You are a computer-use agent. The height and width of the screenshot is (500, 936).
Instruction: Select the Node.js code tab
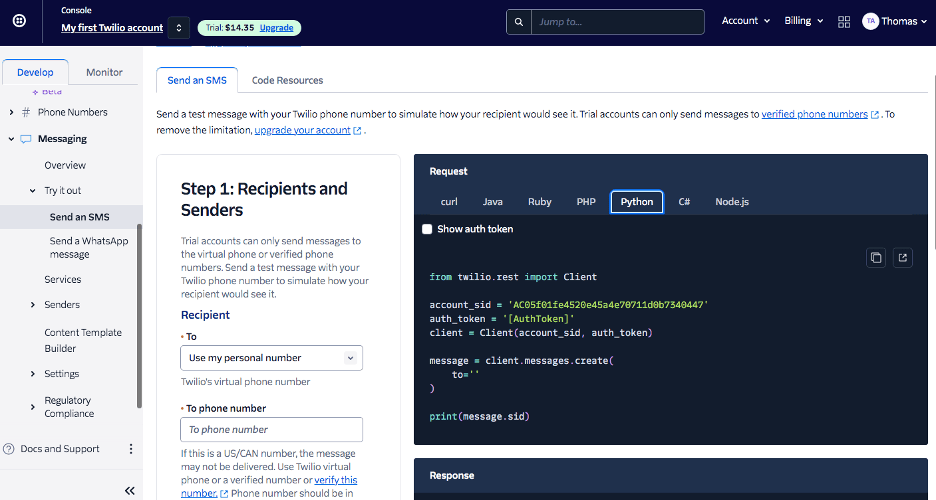point(731,202)
